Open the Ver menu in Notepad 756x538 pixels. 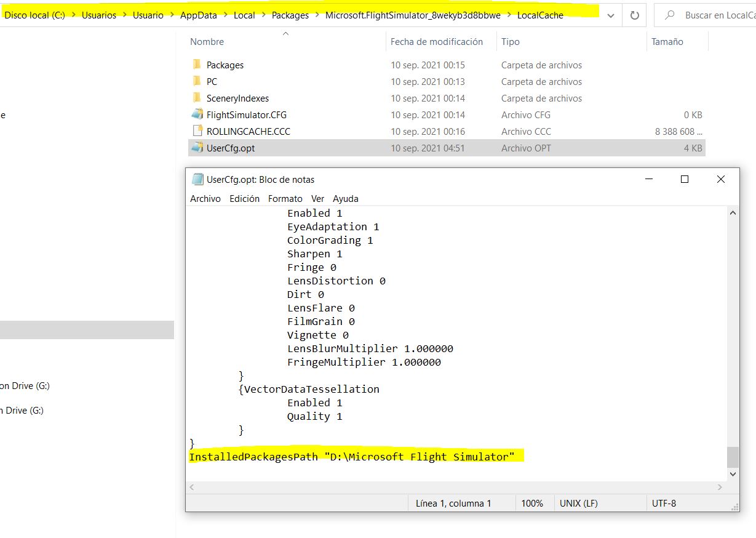(317, 199)
